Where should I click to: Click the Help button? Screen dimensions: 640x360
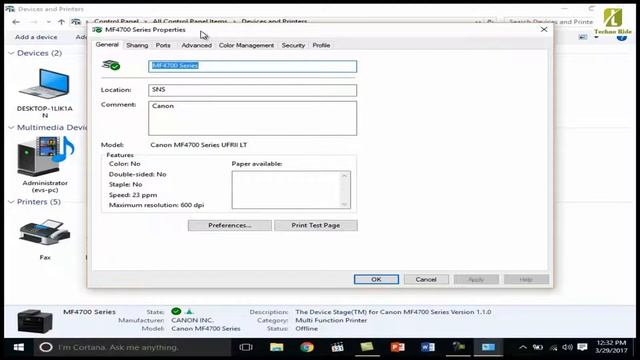point(526,279)
